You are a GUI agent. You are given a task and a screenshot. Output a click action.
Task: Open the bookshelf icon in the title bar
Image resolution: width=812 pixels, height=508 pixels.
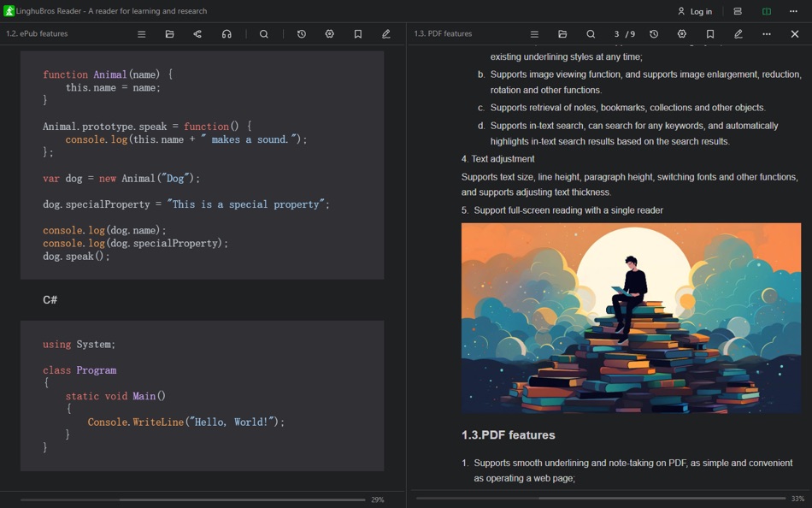pos(736,11)
